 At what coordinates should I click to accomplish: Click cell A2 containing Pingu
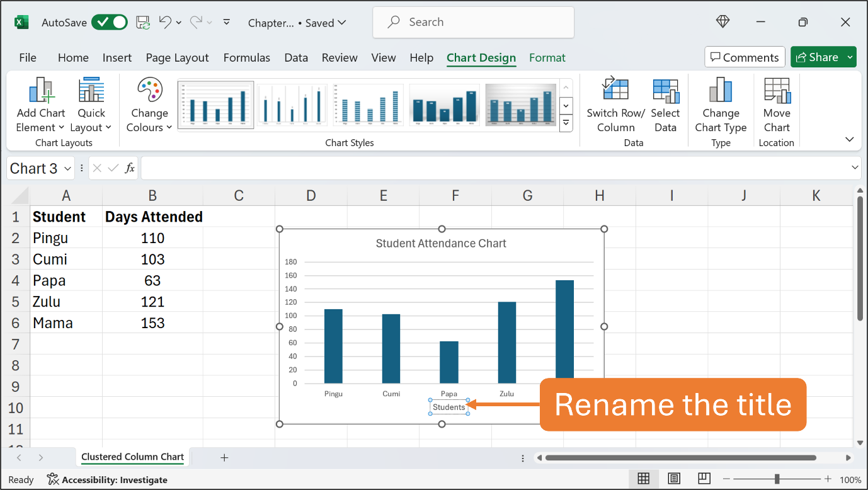click(66, 238)
